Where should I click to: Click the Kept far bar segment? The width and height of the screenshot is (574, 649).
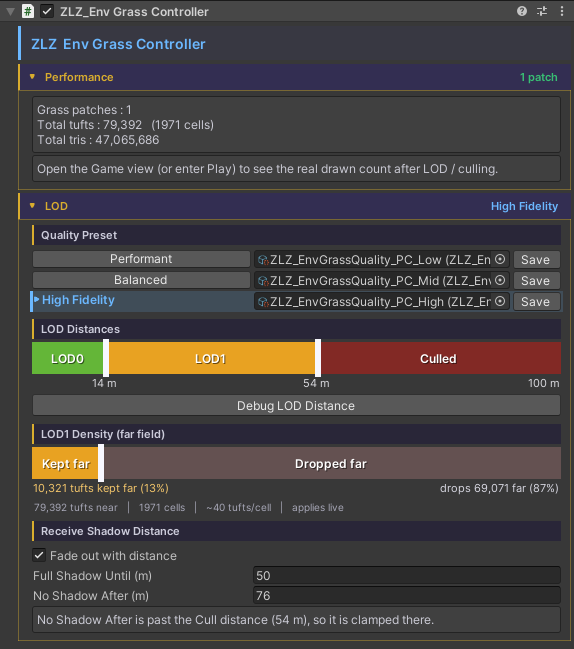(65, 463)
